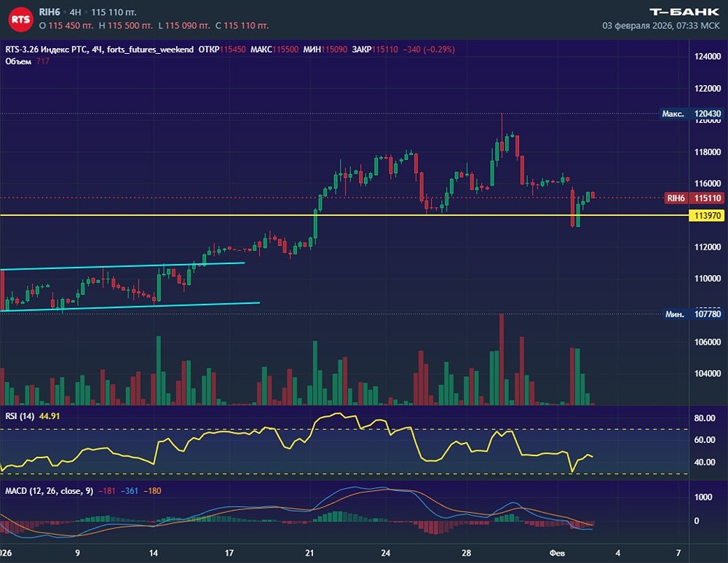
Task: Click the RIH6 ticker name in header
Action: [x=50, y=12]
